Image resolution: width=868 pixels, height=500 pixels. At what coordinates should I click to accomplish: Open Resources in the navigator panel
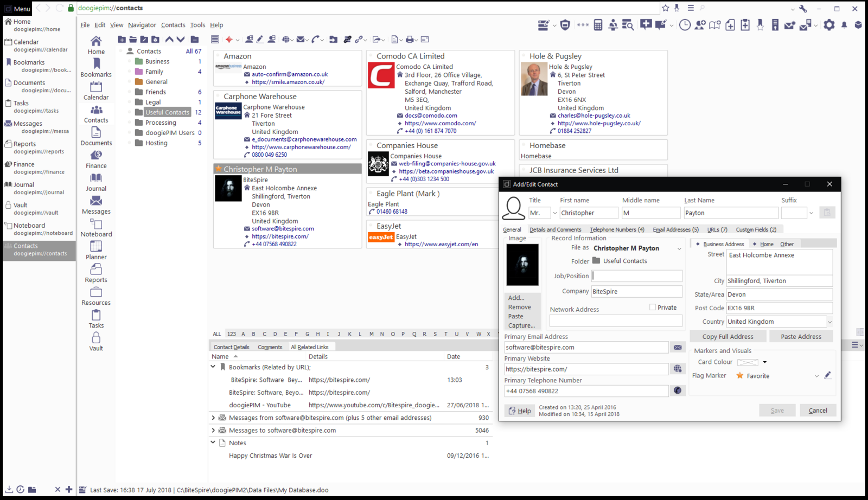point(96,296)
